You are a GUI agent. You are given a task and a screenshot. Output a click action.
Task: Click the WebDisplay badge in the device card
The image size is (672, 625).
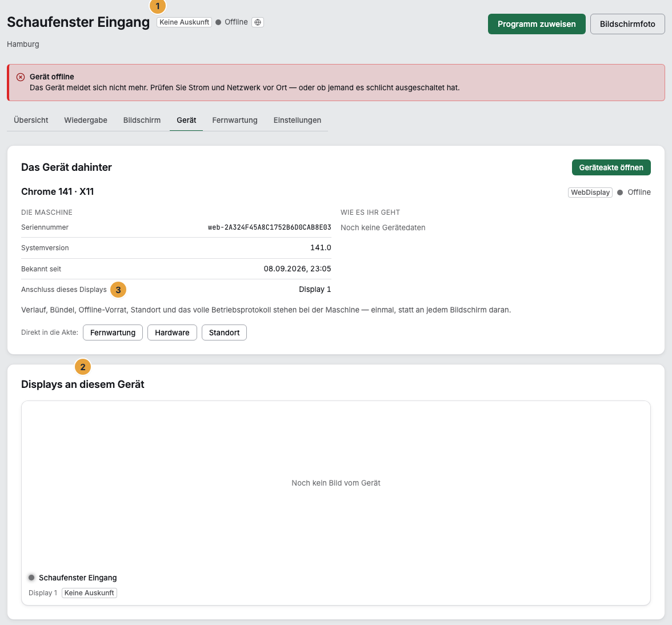(x=590, y=193)
